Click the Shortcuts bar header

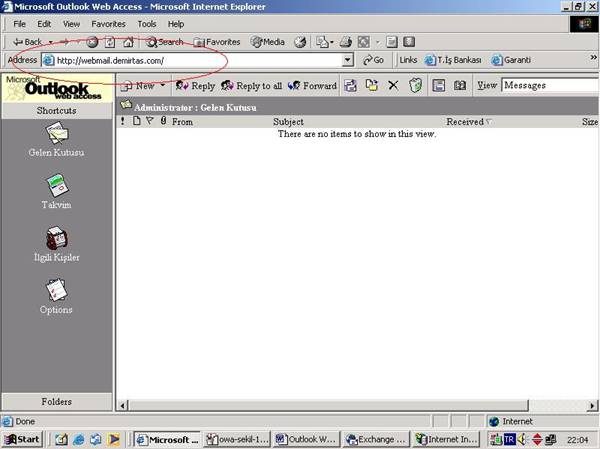(57, 111)
